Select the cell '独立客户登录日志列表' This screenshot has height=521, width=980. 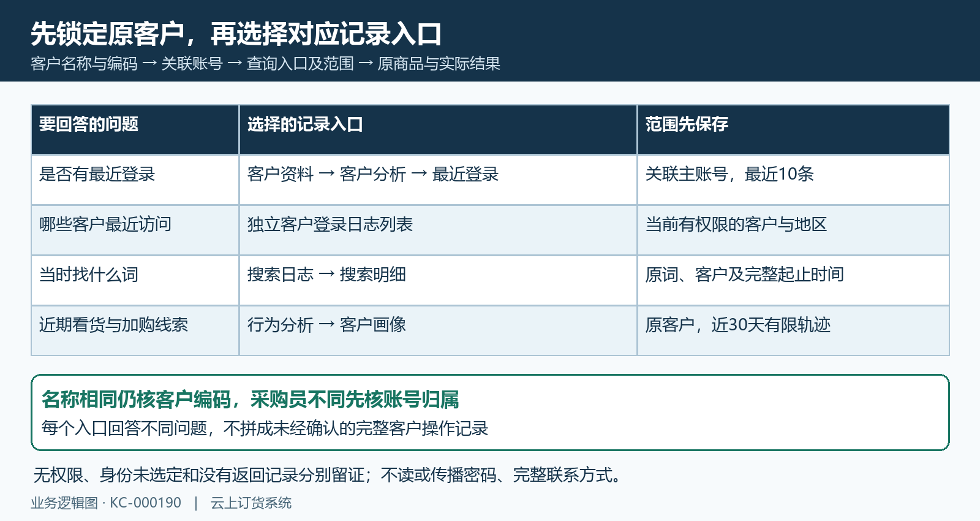coord(438,230)
